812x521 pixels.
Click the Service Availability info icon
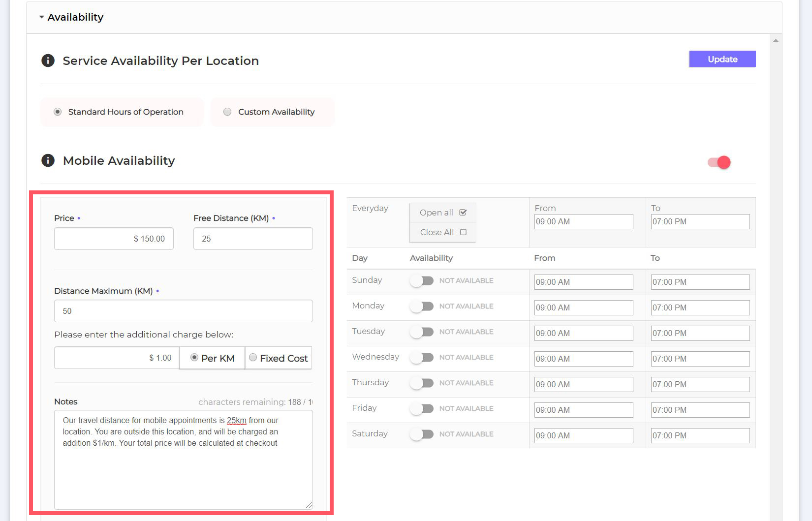[48, 61]
